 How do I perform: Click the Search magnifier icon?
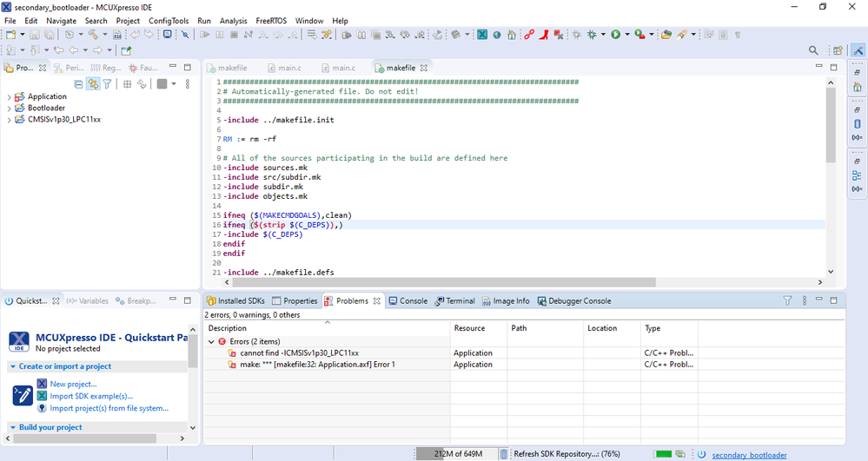click(813, 50)
